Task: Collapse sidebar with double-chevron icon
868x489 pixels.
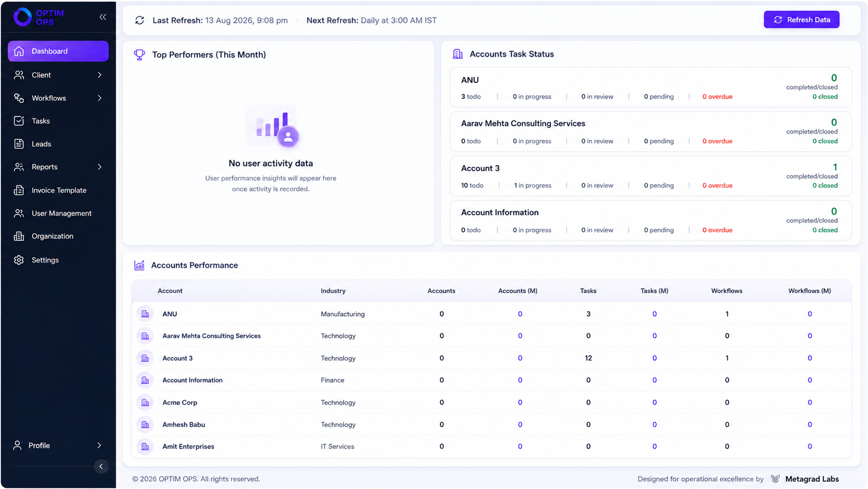Action: point(103,17)
